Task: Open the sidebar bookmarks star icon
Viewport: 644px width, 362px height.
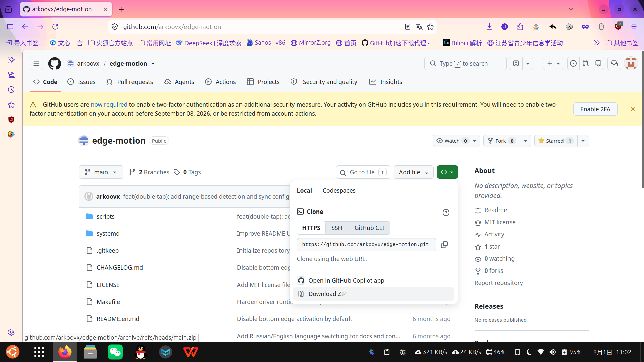Action: point(11,105)
